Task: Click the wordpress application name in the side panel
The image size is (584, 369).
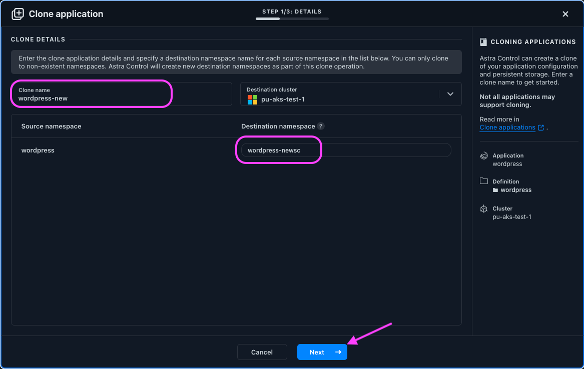Action: 507,164
